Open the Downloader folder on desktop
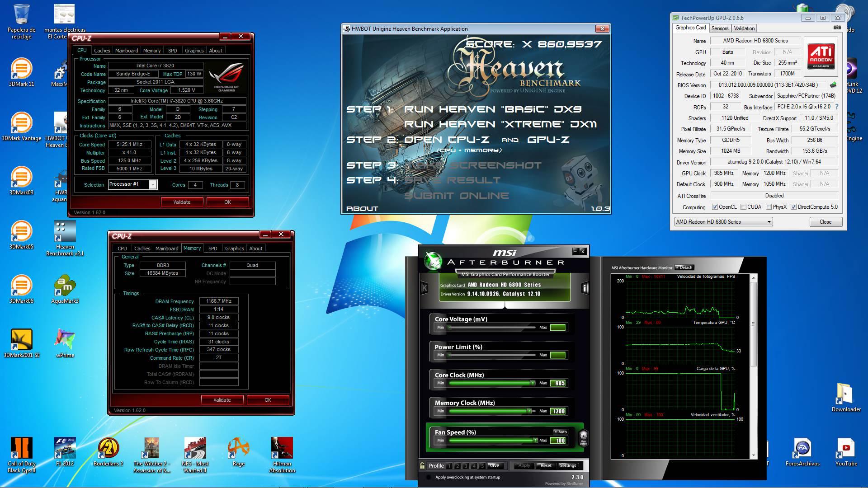Viewport: 868px width, 488px height. point(846,397)
